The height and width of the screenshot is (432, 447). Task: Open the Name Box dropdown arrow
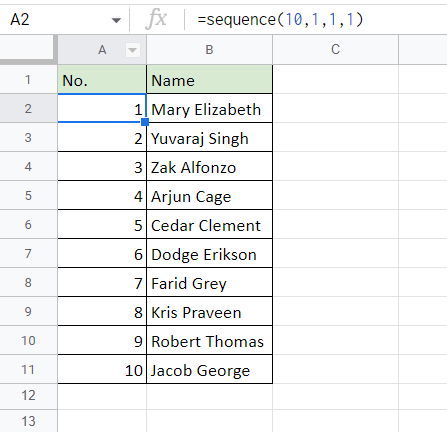coord(116,21)
